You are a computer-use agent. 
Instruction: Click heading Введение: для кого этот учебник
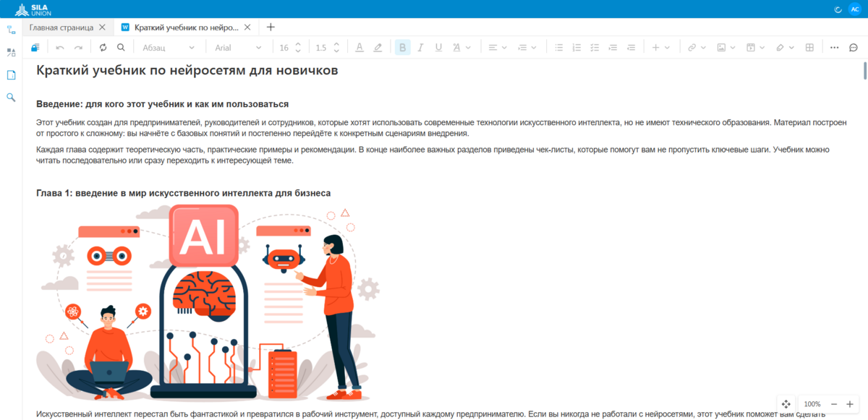pos(163,104)
